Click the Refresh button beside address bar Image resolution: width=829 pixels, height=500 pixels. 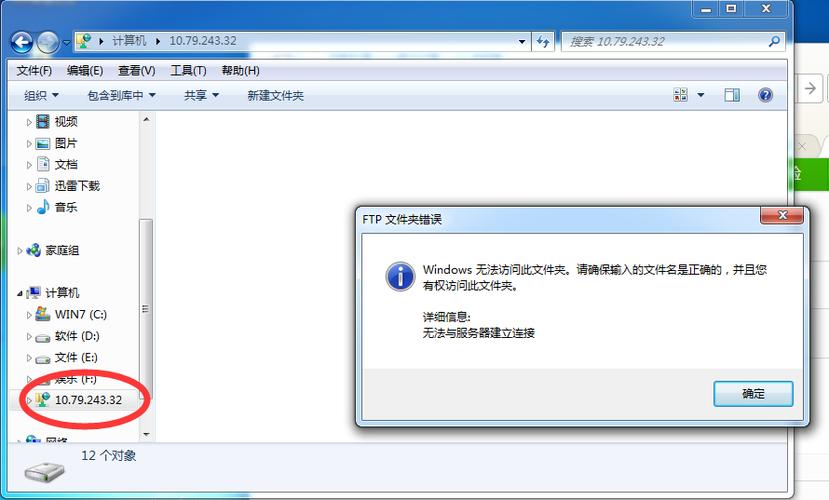(542, 41)
